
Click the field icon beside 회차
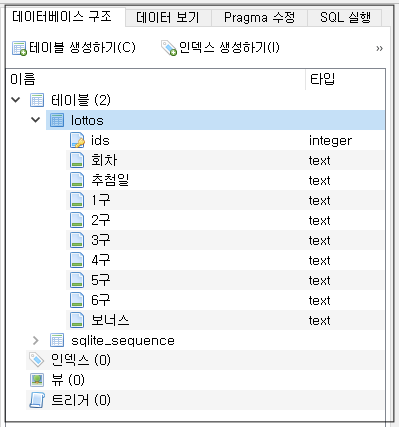tap(77, 160)
